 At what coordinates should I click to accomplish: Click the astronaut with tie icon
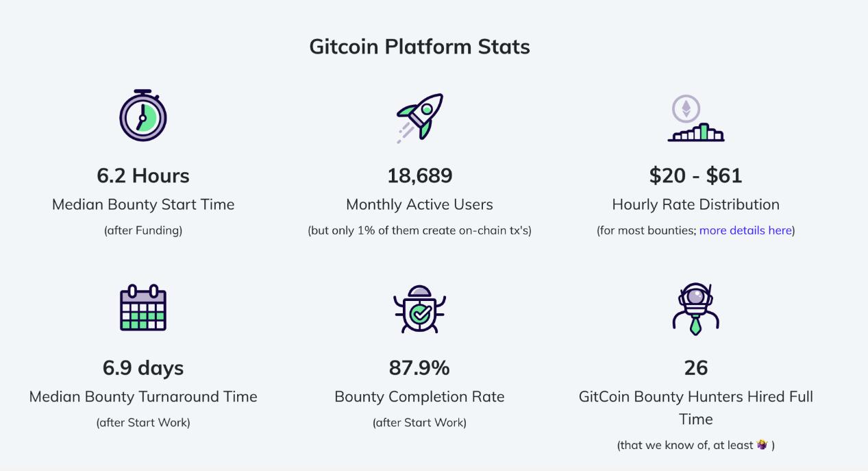coord(696,309)
